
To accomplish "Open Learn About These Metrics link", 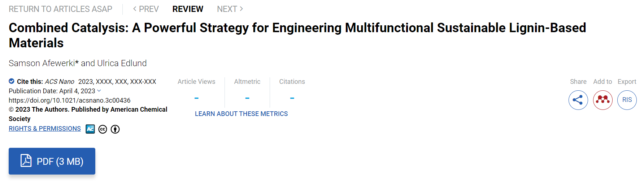I will (241, 114).
